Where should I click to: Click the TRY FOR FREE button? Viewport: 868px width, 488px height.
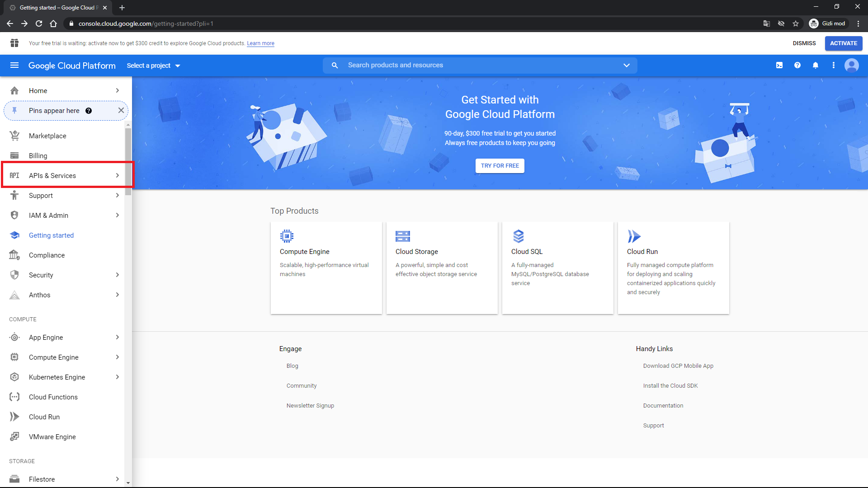500,166
